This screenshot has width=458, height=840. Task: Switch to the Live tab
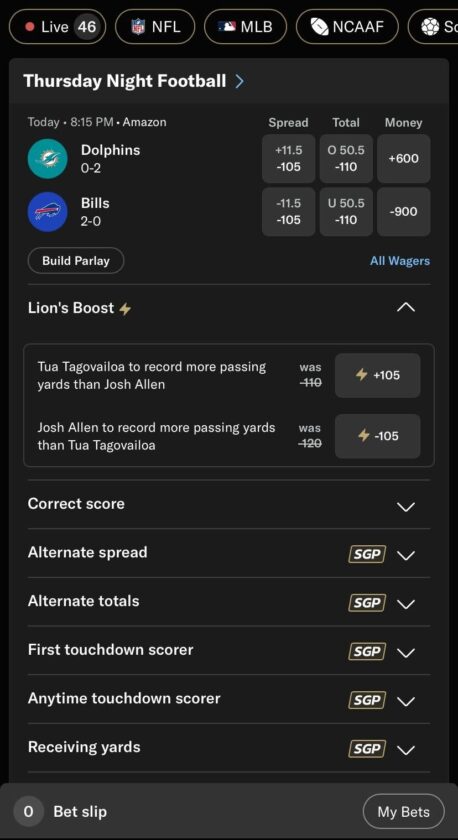[57, 27]
